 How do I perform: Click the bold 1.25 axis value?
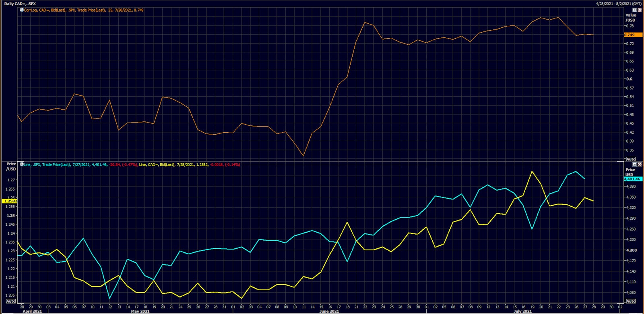pos(11,216)
